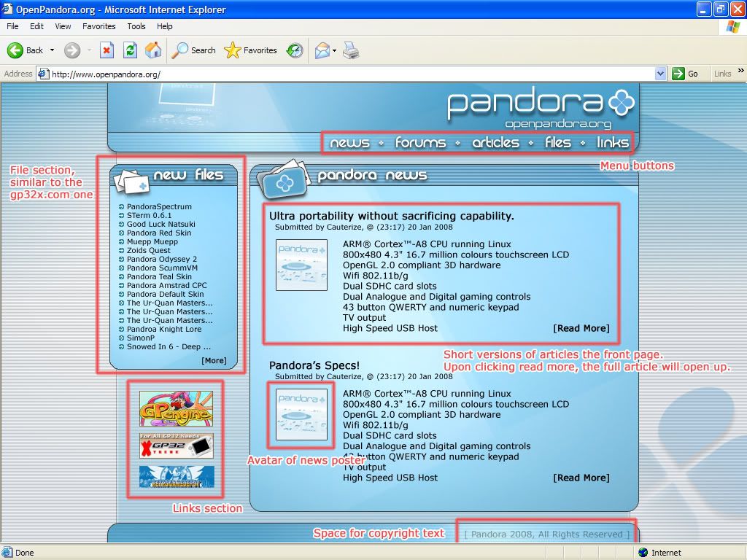
Task: Click the Stop loading icon
Action: coord(107,50)
